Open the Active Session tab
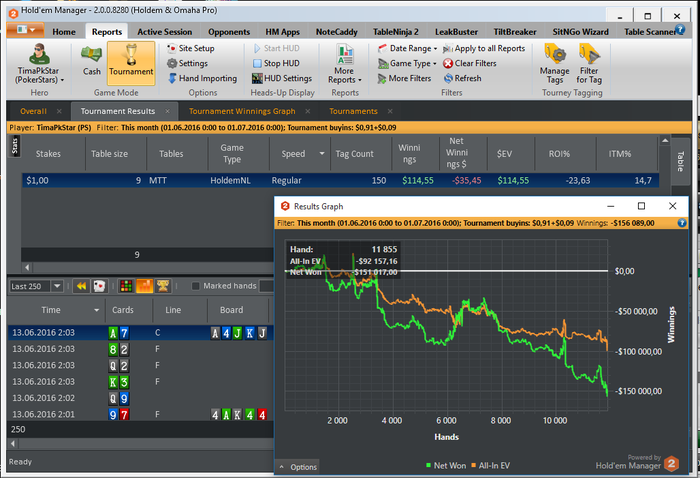Image resolution: width=700 pixels, height=478 pixels. click(x=165, y=32)
